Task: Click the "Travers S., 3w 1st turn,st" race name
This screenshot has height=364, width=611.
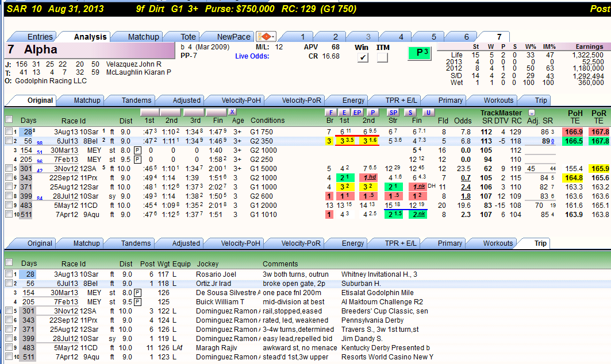Action: coord(380,330)
